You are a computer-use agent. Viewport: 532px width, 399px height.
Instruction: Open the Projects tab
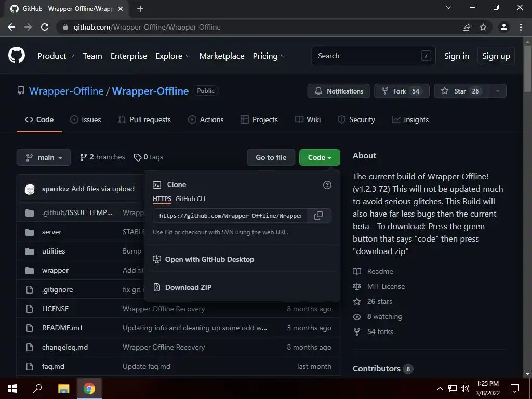pyautogui.click(x=259, y=120)
